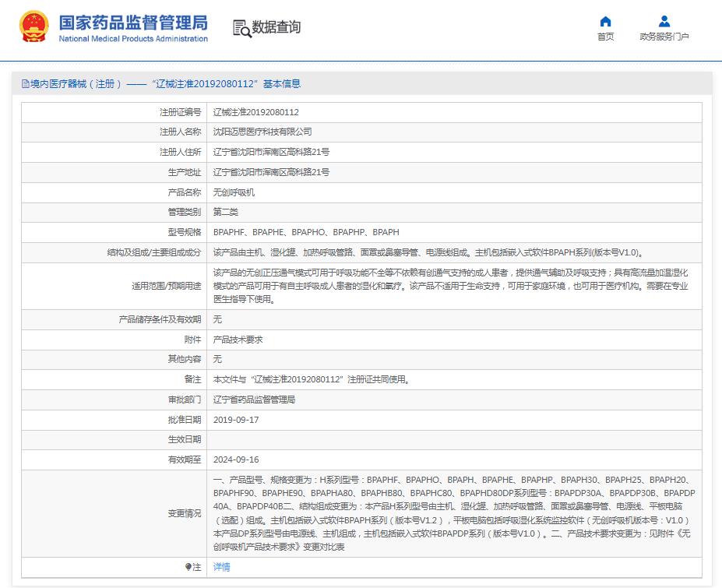Image resolution: width=722 pixels, height=588 pixels.
Task: Click the 数据查询 magnifier document icon
Action: click(x=242, y=28)
